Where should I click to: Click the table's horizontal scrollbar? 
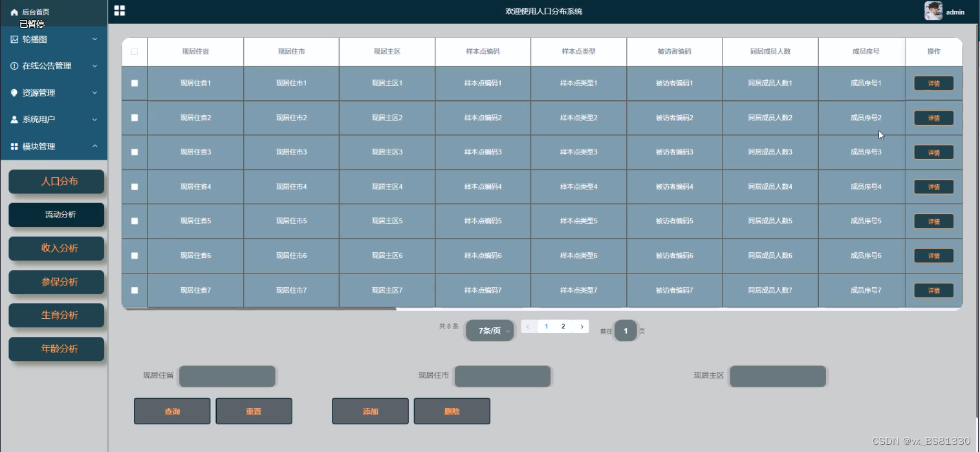pyautogui.click(x=259, y=309)
